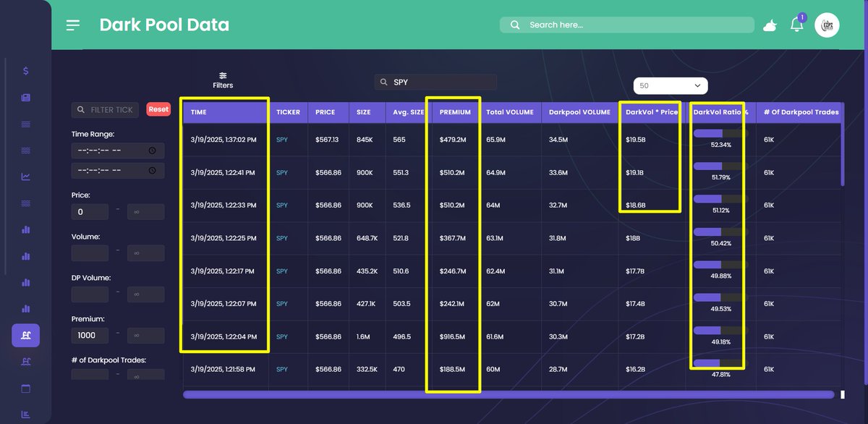868x424 pixels.
Task: Click the Price minimum field showing 0
Action: pos(90,212)
